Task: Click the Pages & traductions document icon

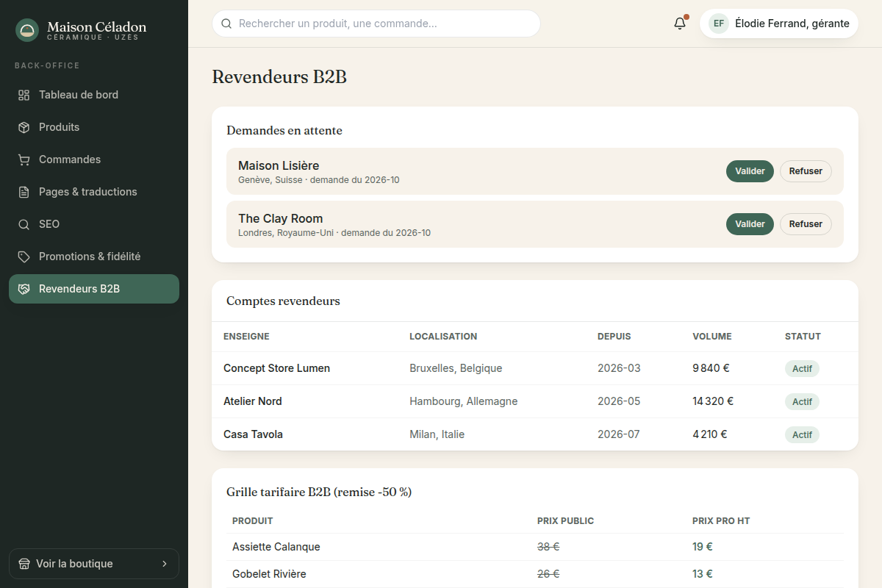Action: (24, 192)
